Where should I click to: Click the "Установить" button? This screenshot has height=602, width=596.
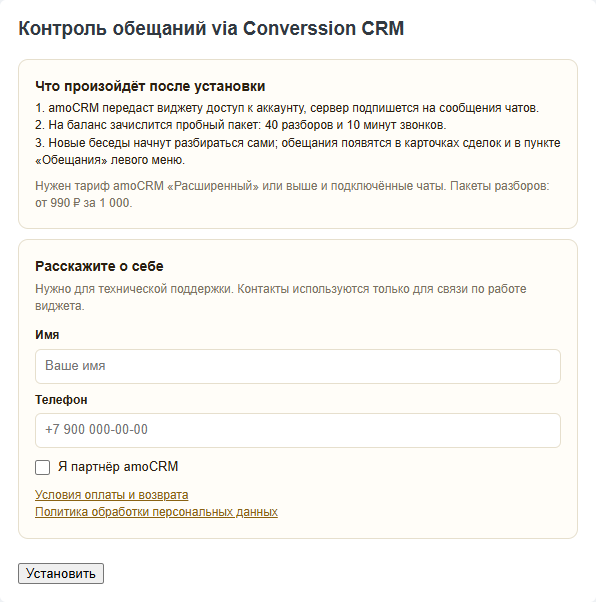pos(61,573)
